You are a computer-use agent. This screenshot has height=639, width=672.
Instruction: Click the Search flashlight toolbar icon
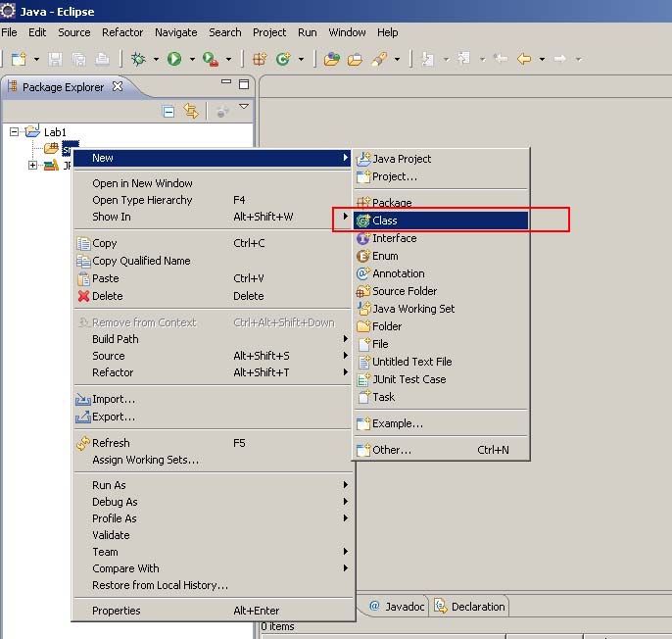click(x=379, y=59)
